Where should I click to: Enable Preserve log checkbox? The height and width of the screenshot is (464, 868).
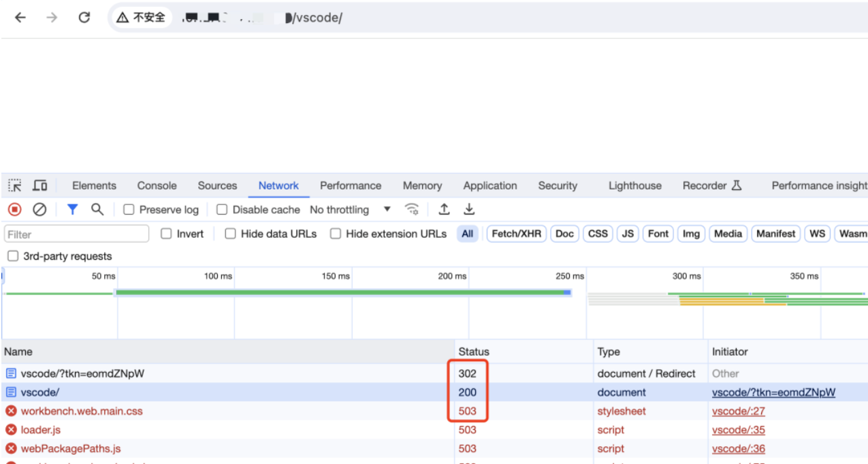[x=129, y=210]
